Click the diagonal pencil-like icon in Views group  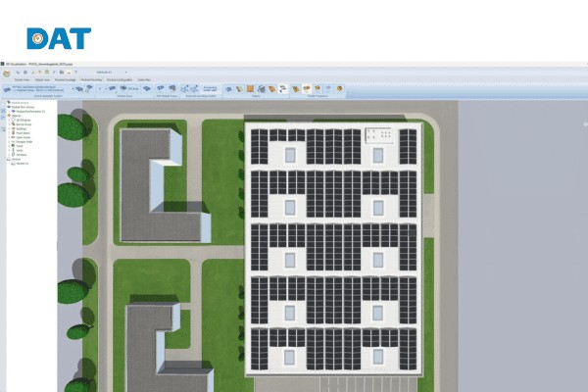(x=239, y=89)
